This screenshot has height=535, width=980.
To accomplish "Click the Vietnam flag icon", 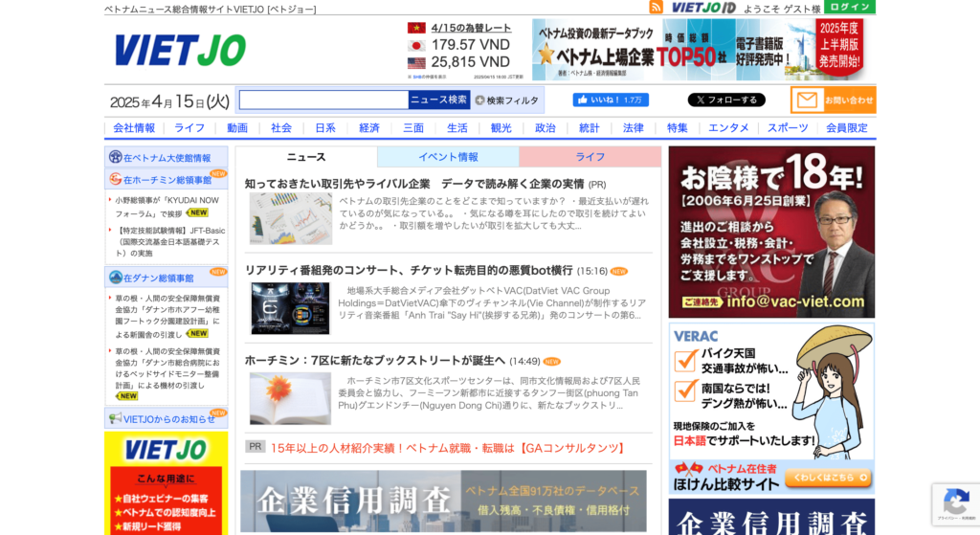I will point(416,28).
